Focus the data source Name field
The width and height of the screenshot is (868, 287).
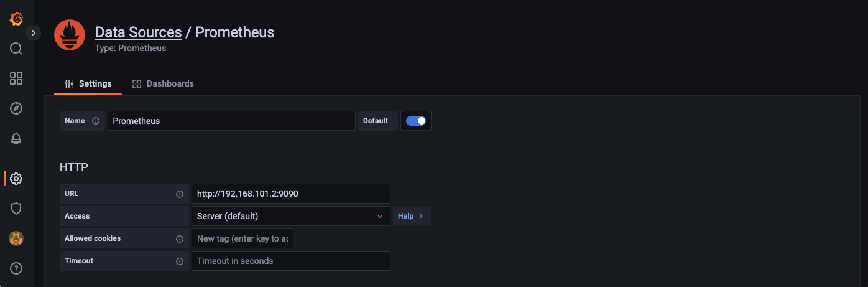pos(231,121)
